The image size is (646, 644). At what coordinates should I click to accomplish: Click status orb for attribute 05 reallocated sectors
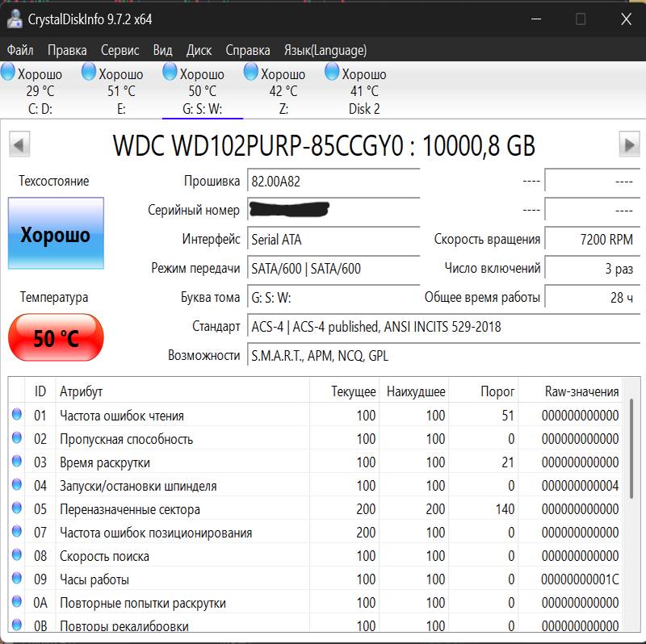pyautogui.click(x=17, y=509)
